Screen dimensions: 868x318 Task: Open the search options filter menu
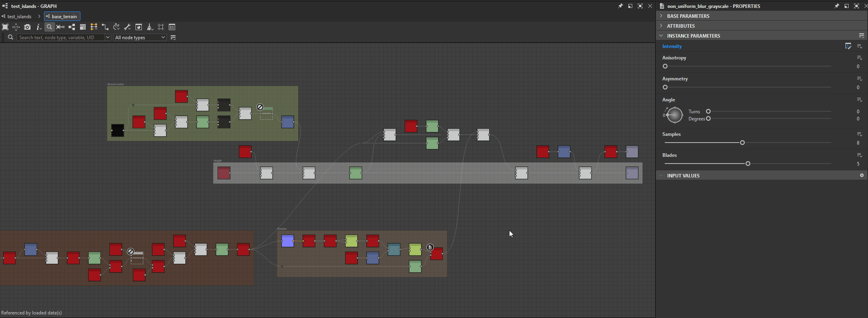[x=173, y=37]
